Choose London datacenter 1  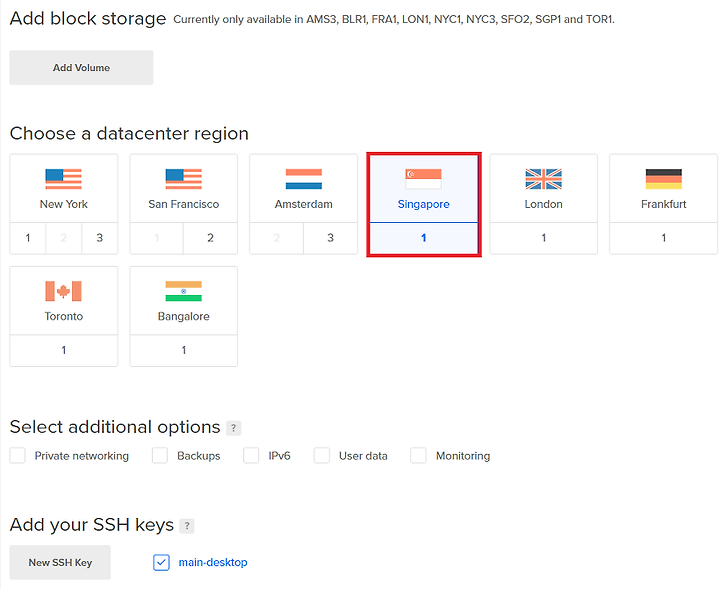[x=544, y=238]
